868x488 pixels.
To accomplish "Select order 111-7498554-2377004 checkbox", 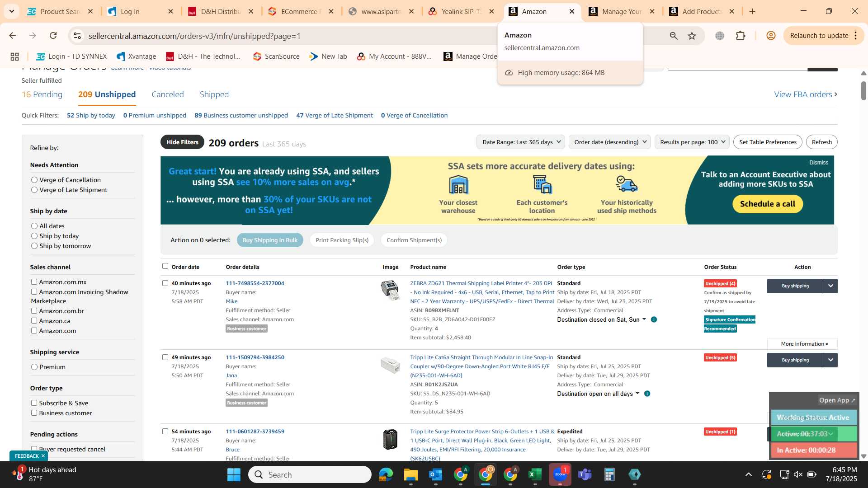I will click(x=165, y=283).
